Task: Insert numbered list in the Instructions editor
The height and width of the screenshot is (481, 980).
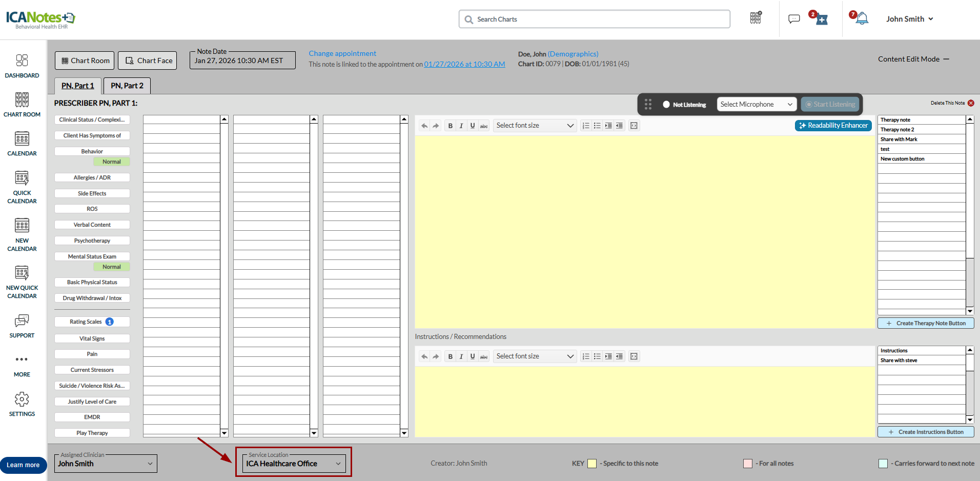Action: click(x=586, y=356)
